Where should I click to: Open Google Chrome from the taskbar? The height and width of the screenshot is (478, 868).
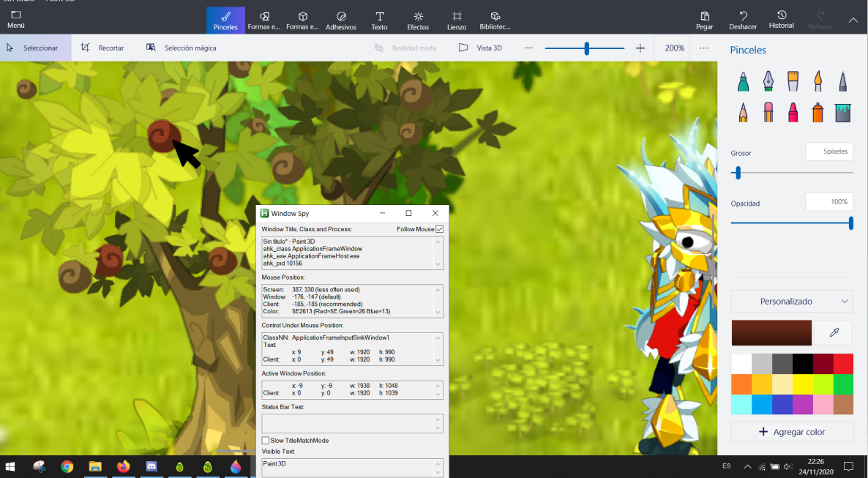pyautogui.click(x=67, y=466)
